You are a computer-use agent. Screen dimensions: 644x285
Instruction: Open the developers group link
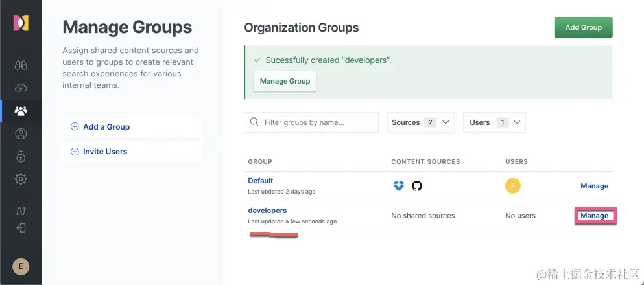point(267,211)
